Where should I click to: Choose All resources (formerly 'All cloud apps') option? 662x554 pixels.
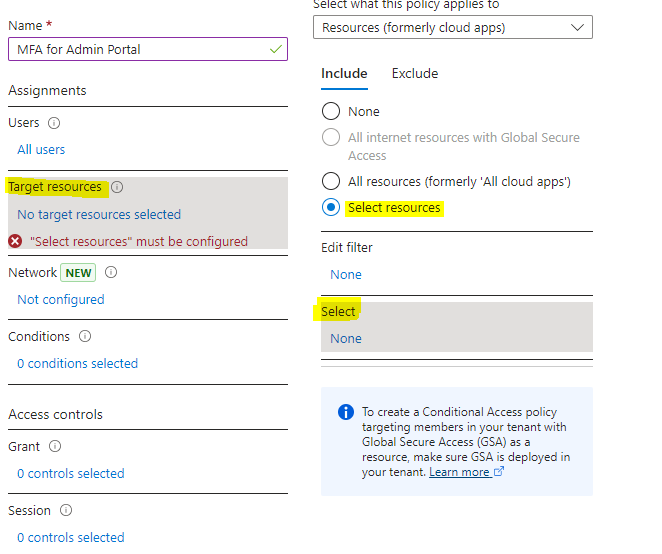coord(331,181)
